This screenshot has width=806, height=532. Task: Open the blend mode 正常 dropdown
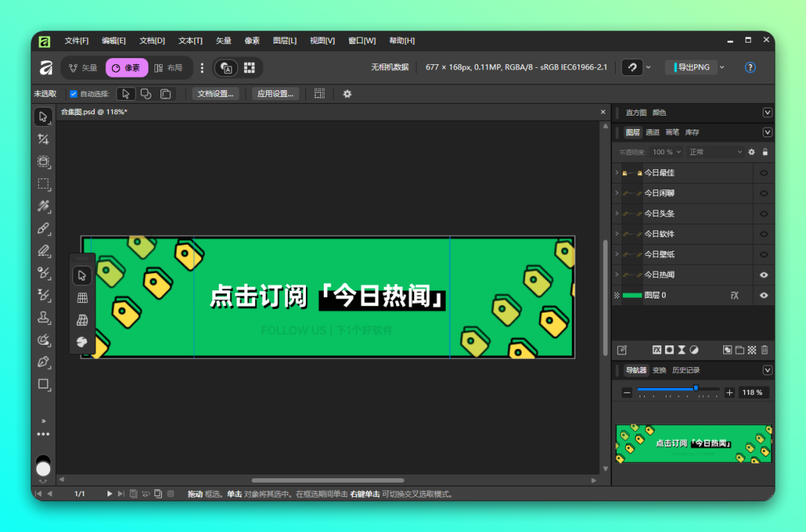(714, 151)
